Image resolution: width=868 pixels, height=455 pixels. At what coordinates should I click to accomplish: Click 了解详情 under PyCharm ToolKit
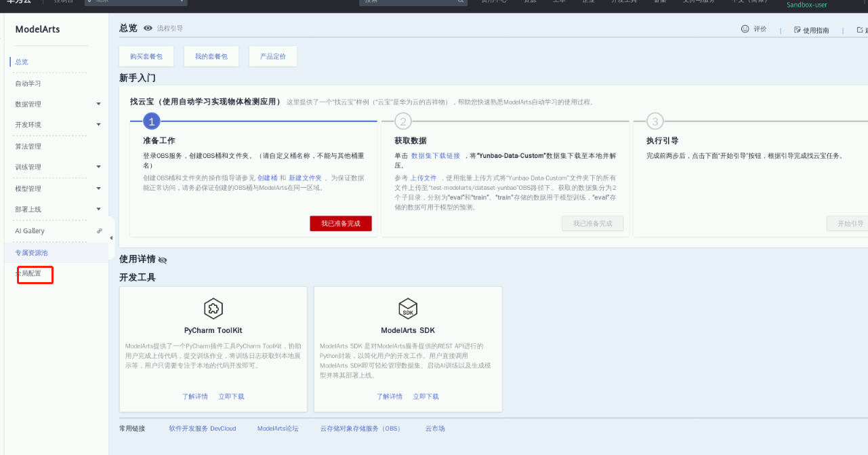coord(194,397)
